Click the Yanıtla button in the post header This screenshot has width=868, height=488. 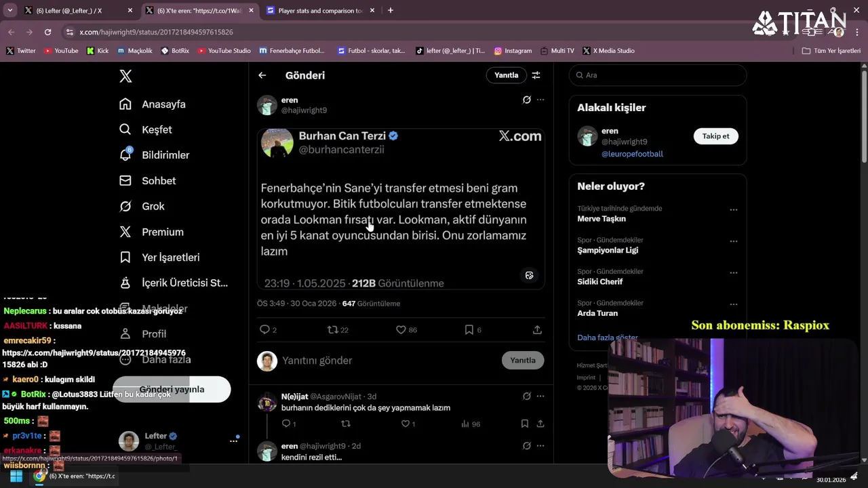pos(506,75)
